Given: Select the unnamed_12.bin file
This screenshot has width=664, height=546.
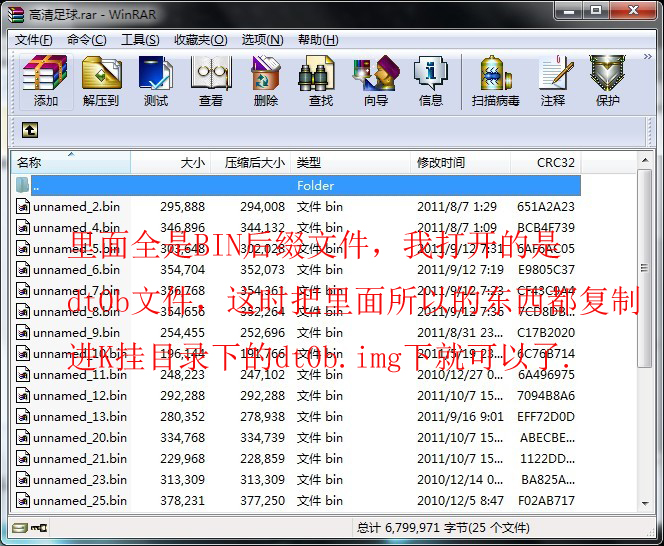Looking at the screenshot, I should (80, 396).
